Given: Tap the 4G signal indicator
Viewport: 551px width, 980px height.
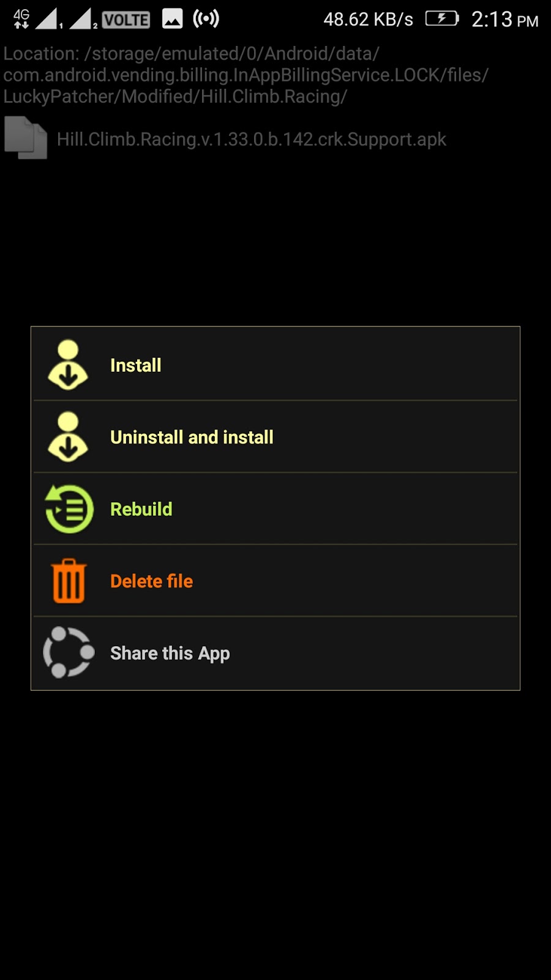Looking at the screenshot, I should [21, 18].
